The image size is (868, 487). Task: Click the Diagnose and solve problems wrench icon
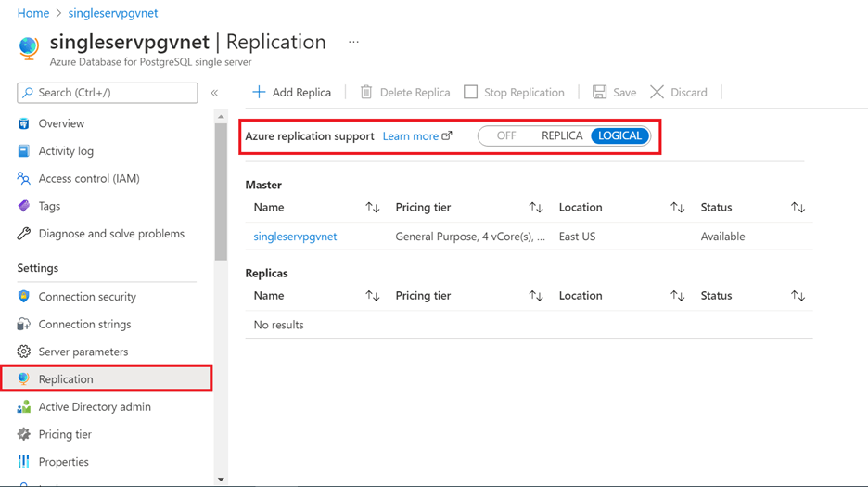[23, 233]
